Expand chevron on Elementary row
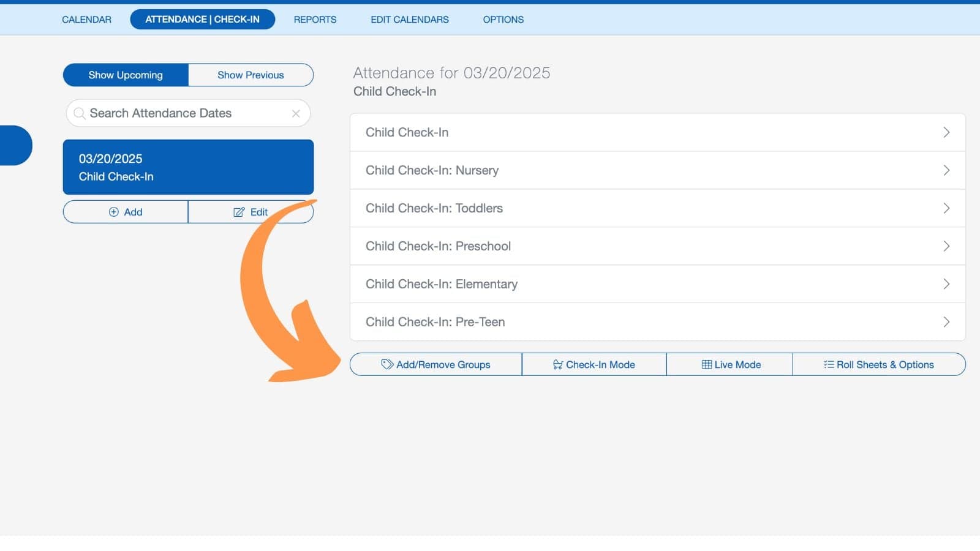 [946, 284]
